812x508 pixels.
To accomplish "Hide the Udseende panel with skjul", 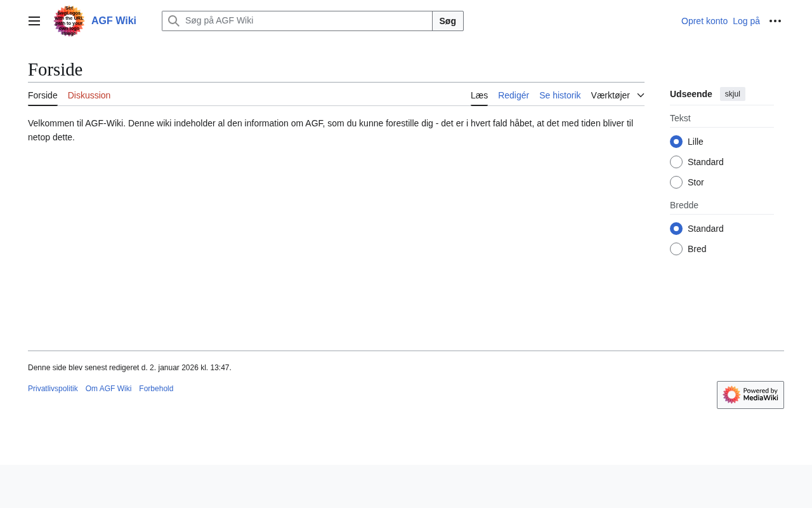I will click(x=732, y=94).
